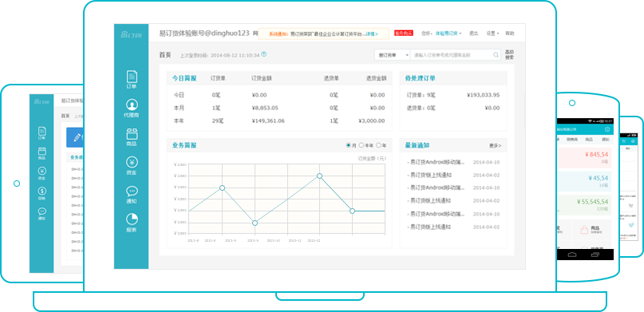Viewport: 644px width, 312px height.
Task: Click 更多> in 最新通知 panel
Action: [x=495, y=146]
